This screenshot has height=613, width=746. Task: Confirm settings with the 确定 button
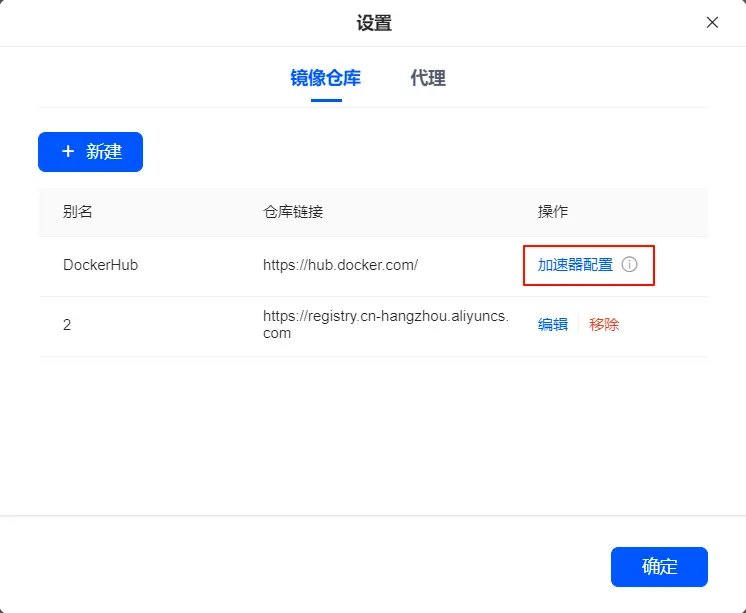click(659, 567)
